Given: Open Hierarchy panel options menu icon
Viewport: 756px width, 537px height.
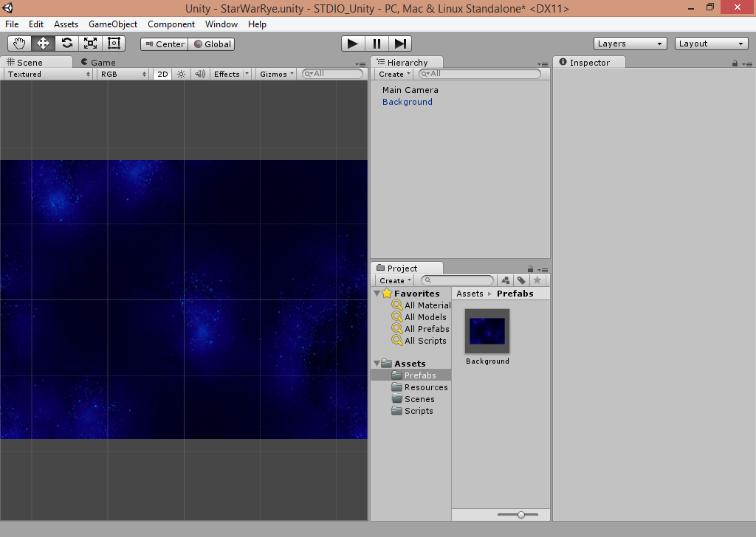Looking at the screenshot, I should 543,64.
